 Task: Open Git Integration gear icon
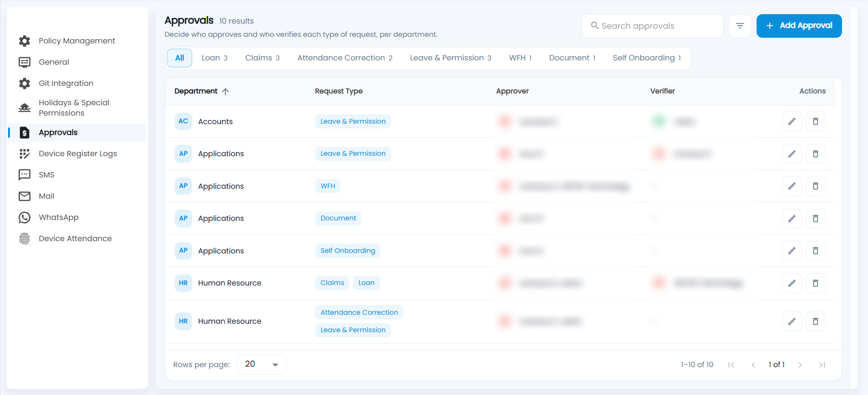(25, 84)
